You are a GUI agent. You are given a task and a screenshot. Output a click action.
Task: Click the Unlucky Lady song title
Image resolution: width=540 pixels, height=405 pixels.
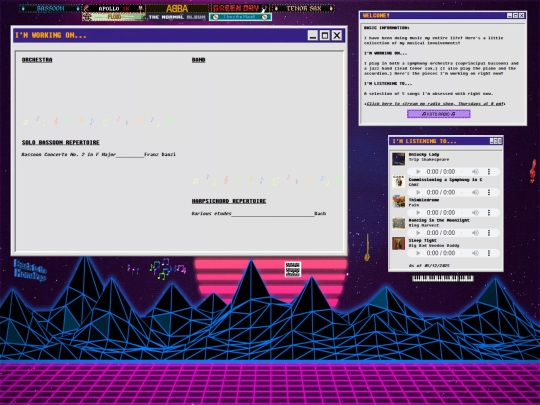[424, 155]
